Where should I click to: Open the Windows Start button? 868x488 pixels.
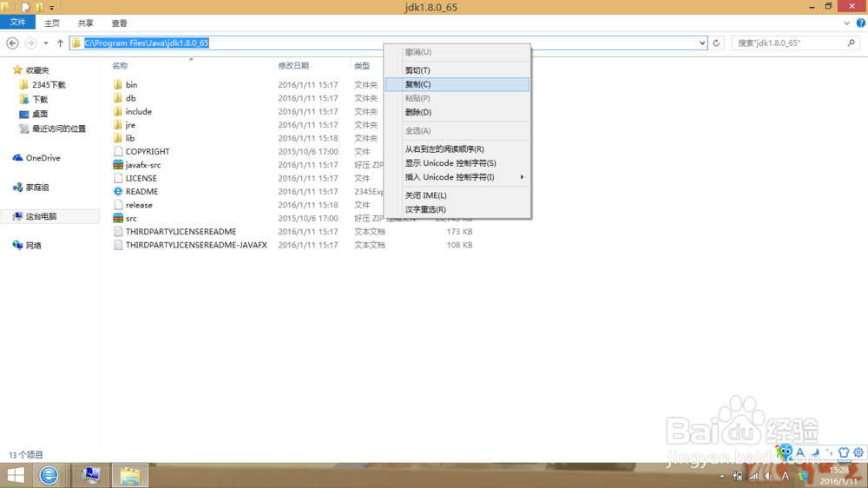click(x=16, y=475)
